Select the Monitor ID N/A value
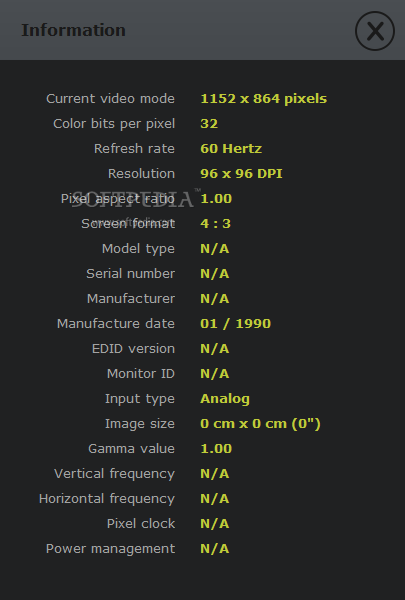This screenshot has width=405, height=600. click(215, 373)
